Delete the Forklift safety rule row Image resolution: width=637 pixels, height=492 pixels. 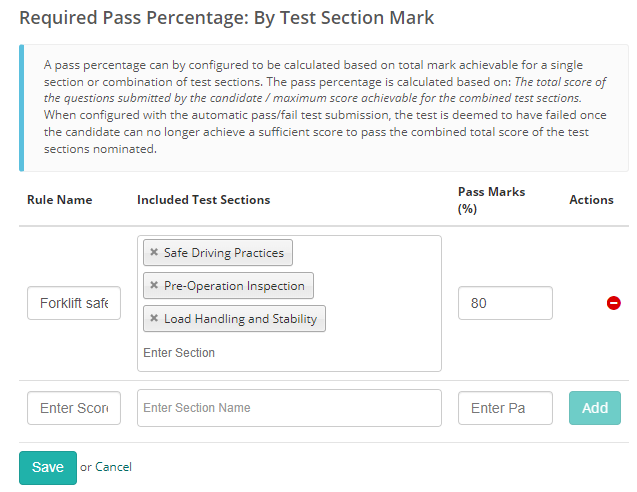613,303
